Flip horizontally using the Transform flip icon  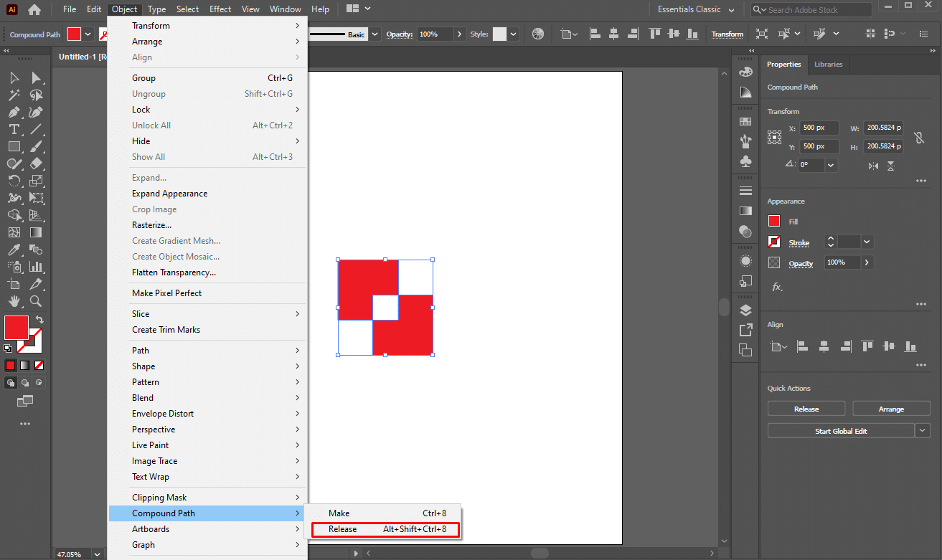tap(873, 166)
